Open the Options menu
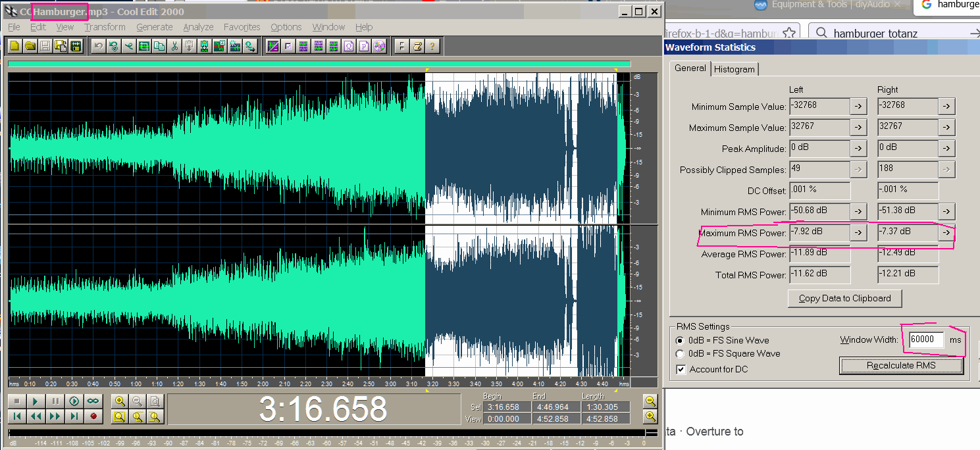The height and width of the screenshot is (450, 980). click(286, 27)
